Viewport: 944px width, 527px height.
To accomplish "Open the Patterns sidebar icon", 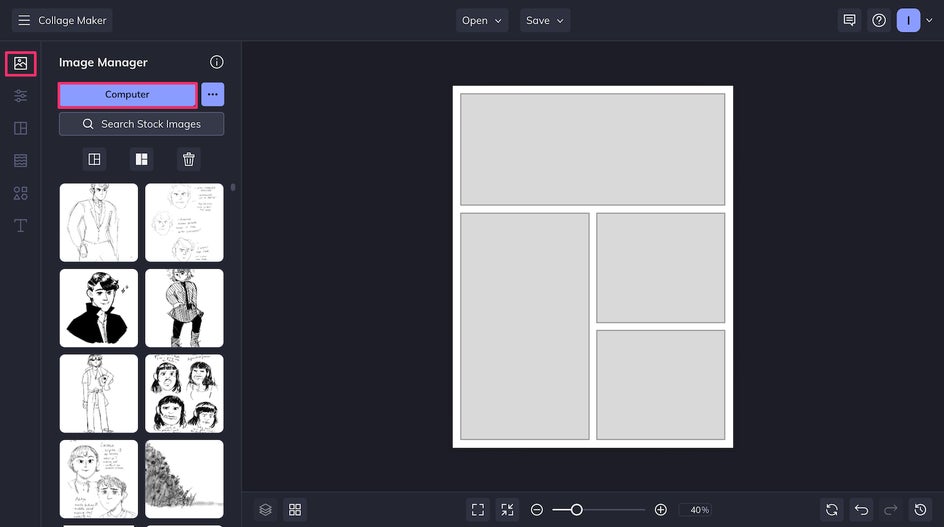I will pyautogui.click(x=20, y=161).
